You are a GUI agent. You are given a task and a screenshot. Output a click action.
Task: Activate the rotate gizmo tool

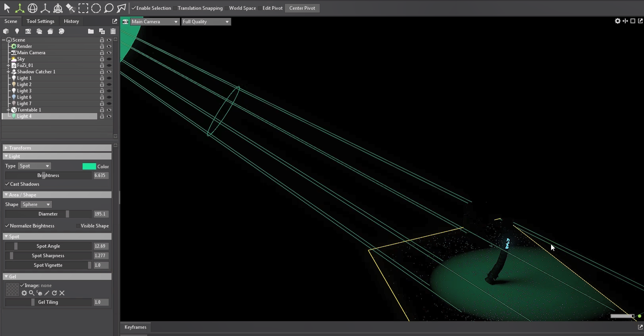click(x=33, y=8)
